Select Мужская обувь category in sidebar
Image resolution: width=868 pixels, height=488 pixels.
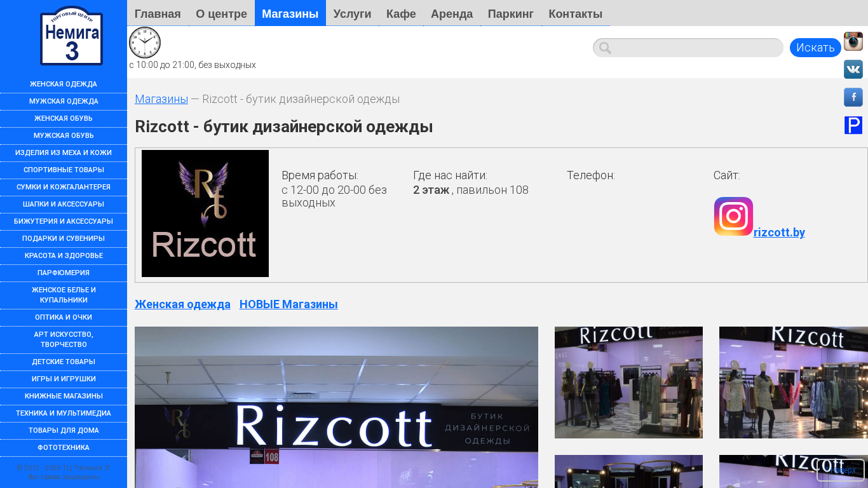pyautogui.click(x=64, y=136)
